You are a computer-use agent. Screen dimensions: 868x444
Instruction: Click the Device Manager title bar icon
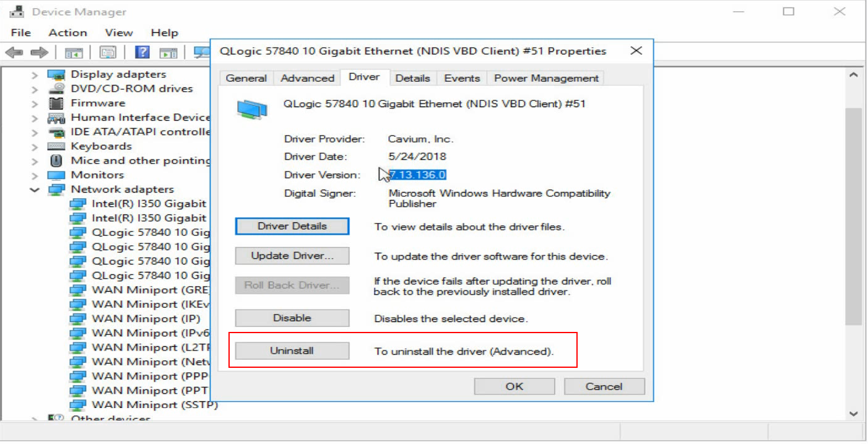coord(17,11)
